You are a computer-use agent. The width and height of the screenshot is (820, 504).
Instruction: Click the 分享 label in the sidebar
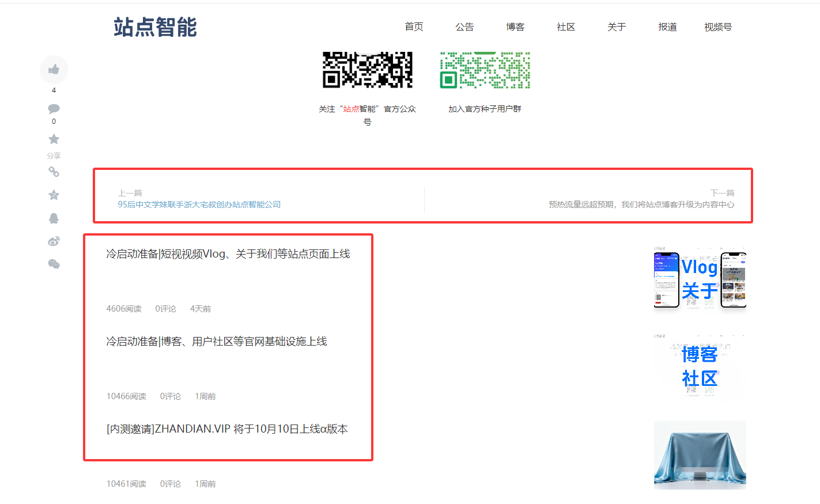coord(54,156)
